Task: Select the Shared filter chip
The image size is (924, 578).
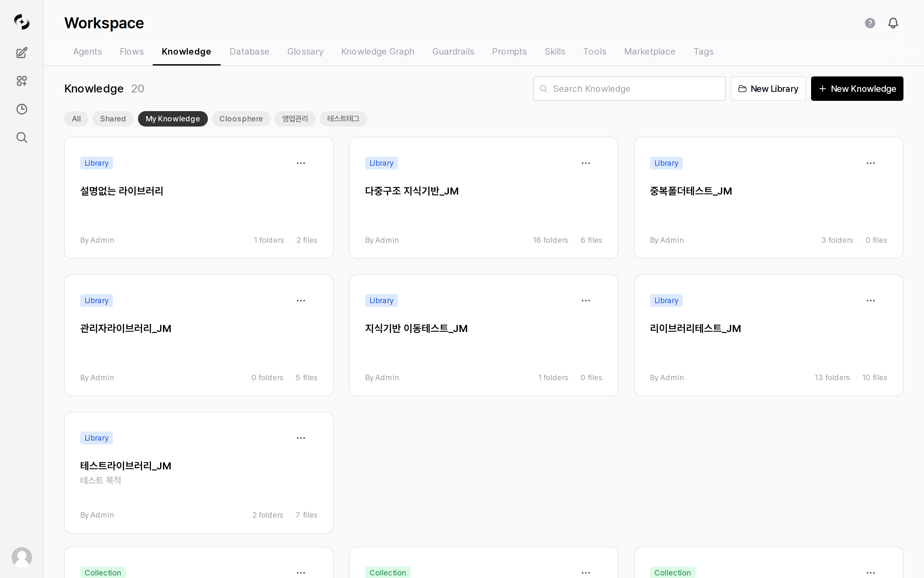Action: 113,119
